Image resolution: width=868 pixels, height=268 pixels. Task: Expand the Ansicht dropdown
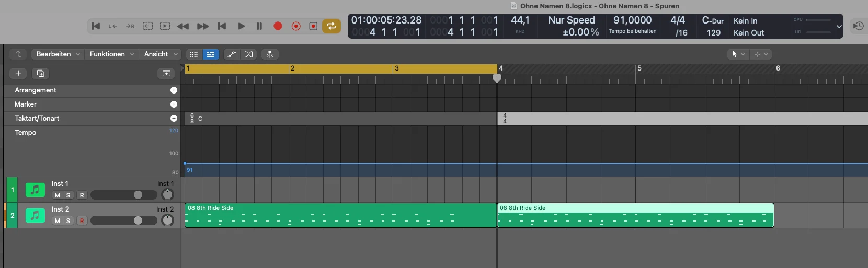click(x=161, y=54)
